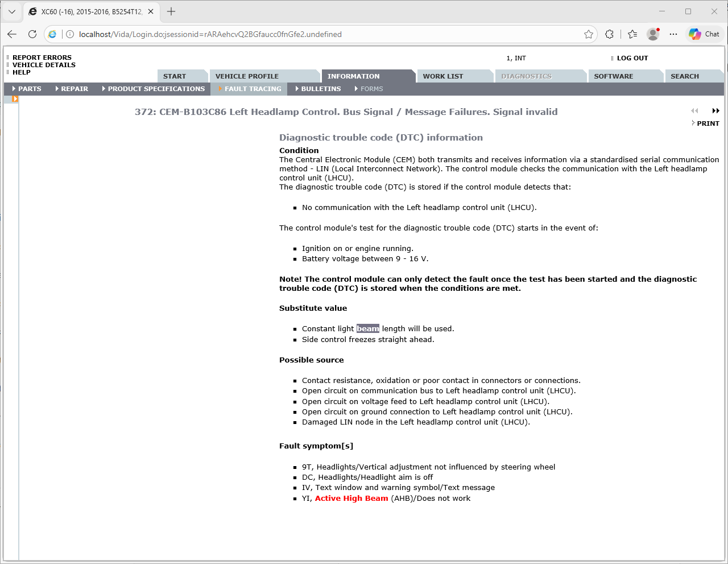Click '9T, Headlights/Vertical adjustment' line
The height and width of the screenshot is (564, 728).
[428, 467]
